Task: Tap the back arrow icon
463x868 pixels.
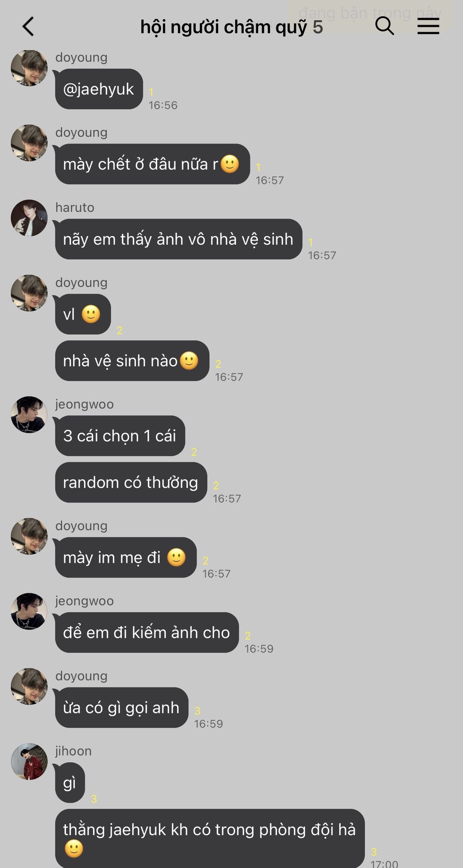Action: [x=28, y=27]
